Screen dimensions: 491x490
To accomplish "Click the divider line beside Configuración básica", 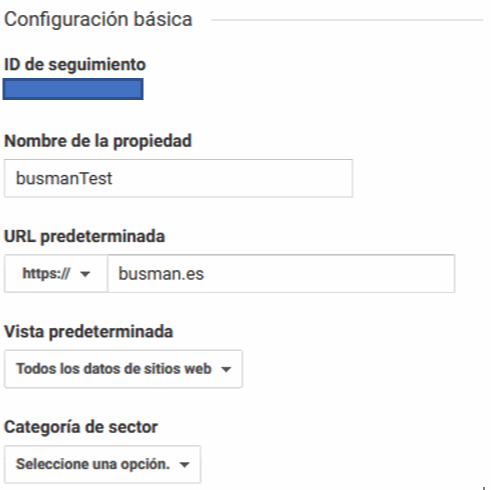I will (x=347, y=20).
